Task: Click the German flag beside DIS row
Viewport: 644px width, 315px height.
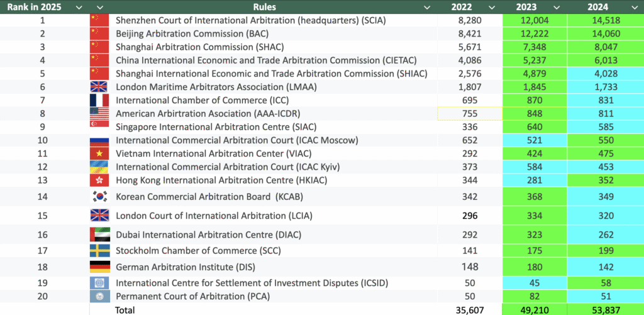Action: (99, 267)
